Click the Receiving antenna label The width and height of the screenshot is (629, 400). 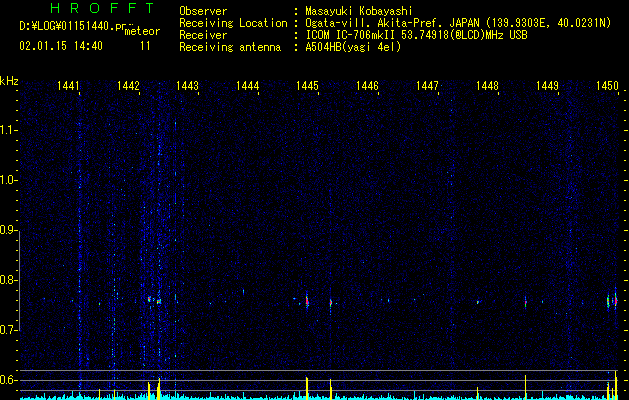click(230, 47)
